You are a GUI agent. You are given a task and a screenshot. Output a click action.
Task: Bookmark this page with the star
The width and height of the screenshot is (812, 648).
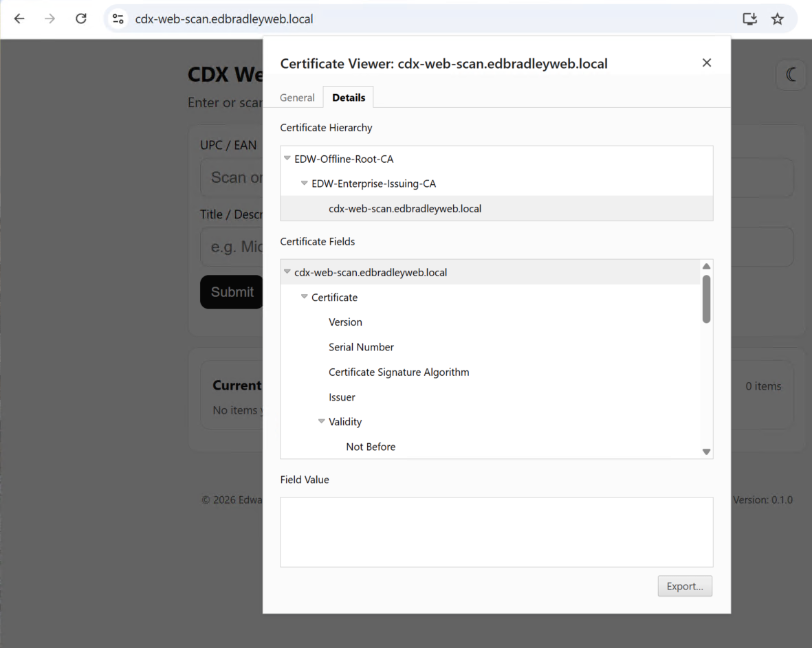(778, 19)
